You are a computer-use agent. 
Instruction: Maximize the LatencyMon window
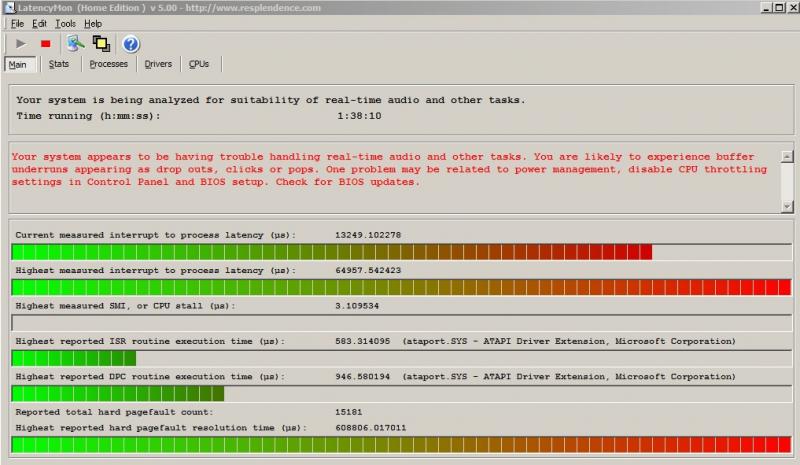point(779,7)
